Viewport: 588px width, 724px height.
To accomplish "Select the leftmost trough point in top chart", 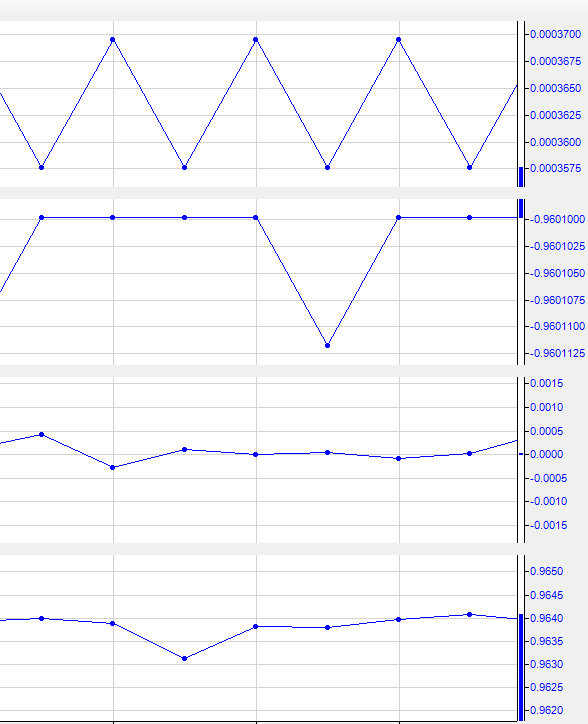I will 42,168.
